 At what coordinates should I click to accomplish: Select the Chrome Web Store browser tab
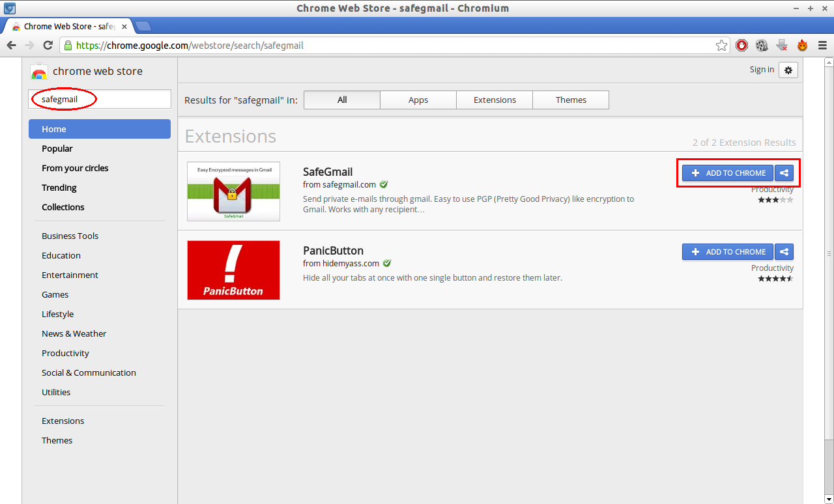click(x=68, y=27)
